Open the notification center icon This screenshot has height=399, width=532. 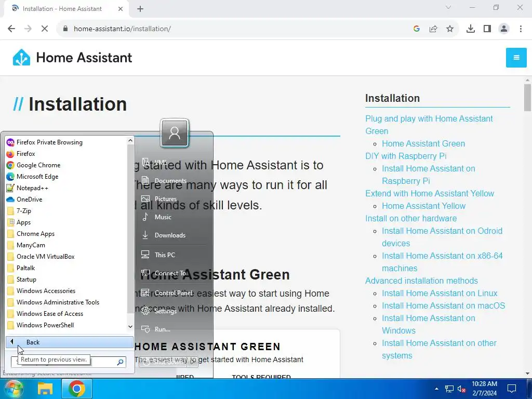pos(511,389)
